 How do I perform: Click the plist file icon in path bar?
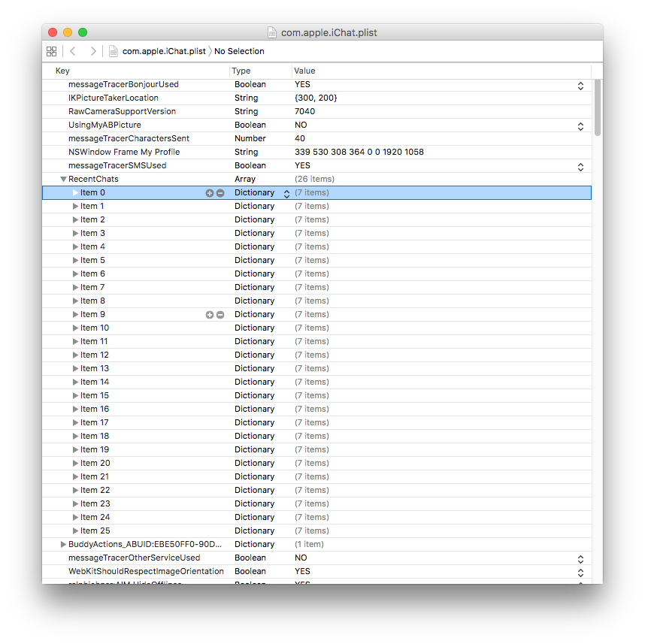pyautogui.click(x=113, y=51)
